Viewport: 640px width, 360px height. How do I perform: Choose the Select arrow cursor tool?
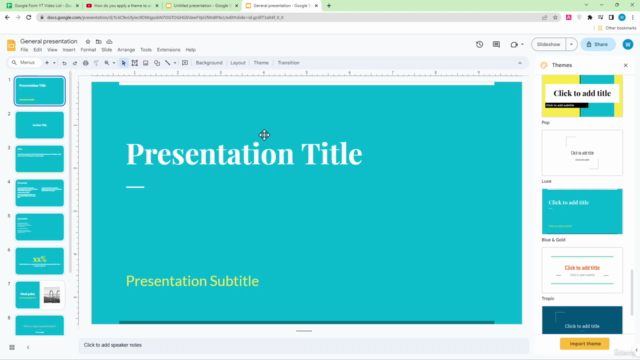click(x=124, y=63)
